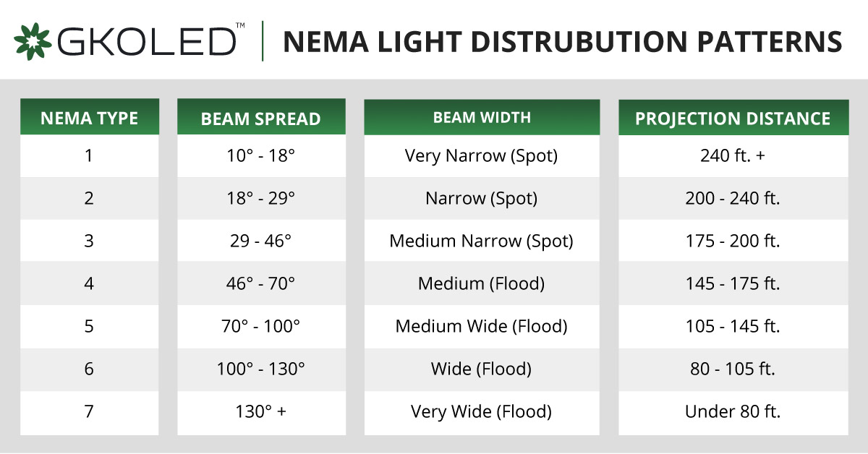The image size is (868, 454).
Task: Select the Narrow (Spot) beam width cell
Action: coord(481,198)
